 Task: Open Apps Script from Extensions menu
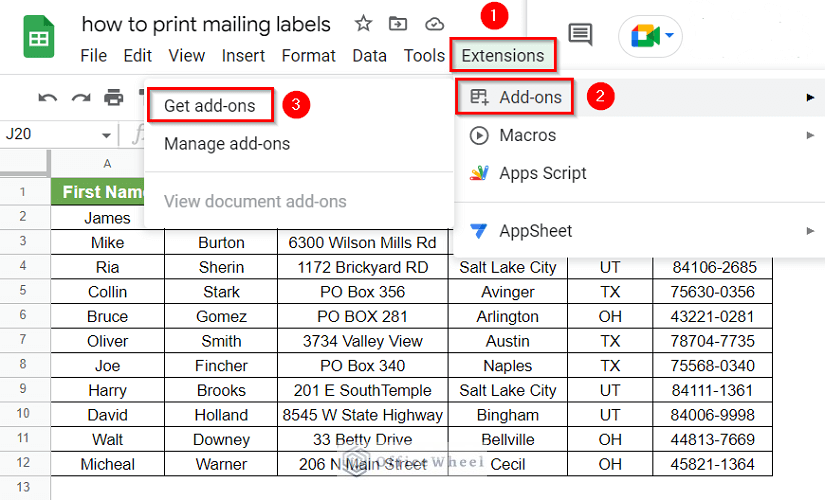coord(542,173)
